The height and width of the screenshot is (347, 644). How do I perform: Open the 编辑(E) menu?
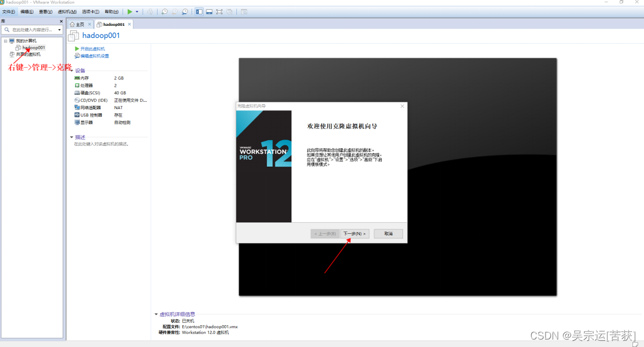pos(26,12)
